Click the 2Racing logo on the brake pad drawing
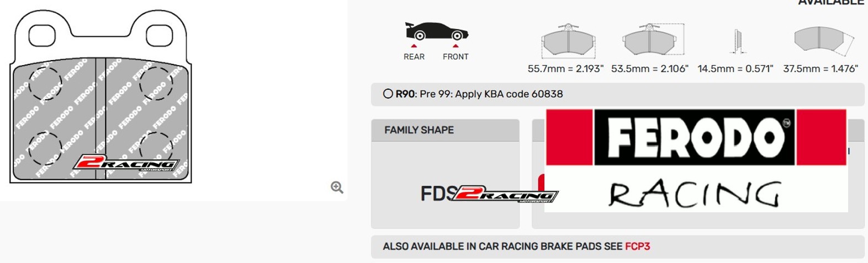 coord(126,163)
